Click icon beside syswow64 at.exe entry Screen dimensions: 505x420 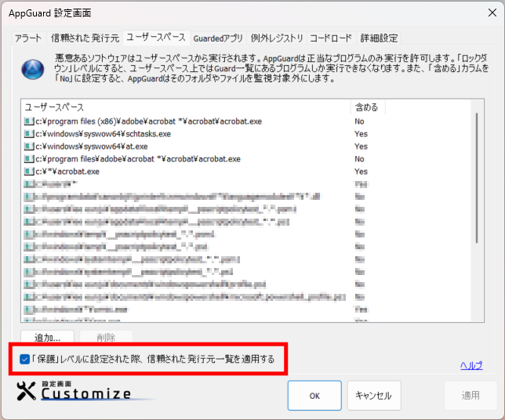[29, 147]
